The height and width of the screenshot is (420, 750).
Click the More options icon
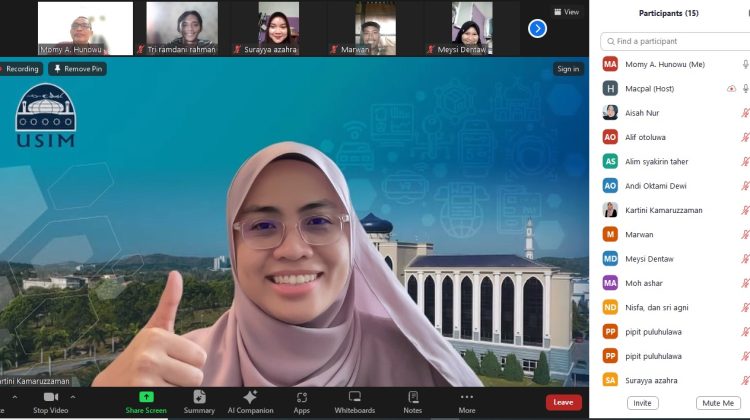[467, 397]
